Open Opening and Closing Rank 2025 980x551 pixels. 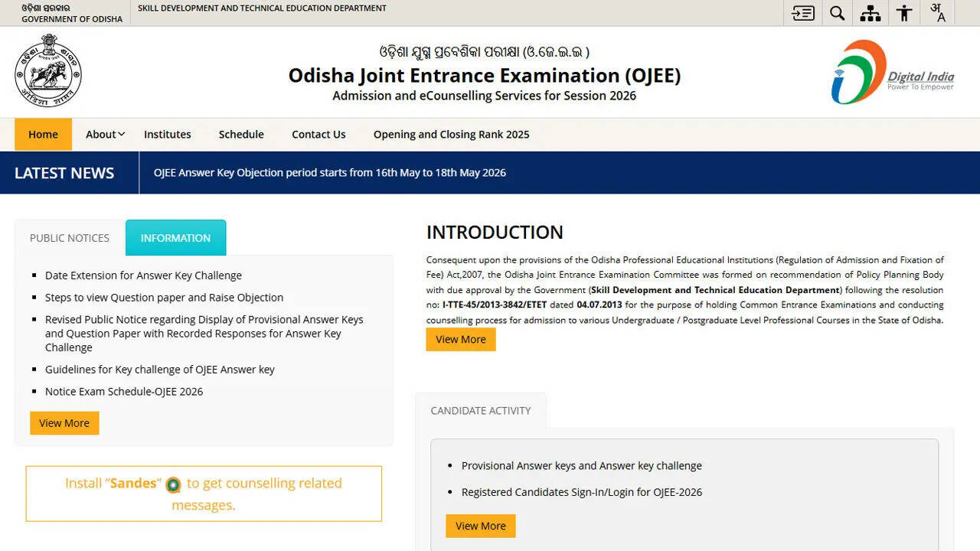(452, 134)
